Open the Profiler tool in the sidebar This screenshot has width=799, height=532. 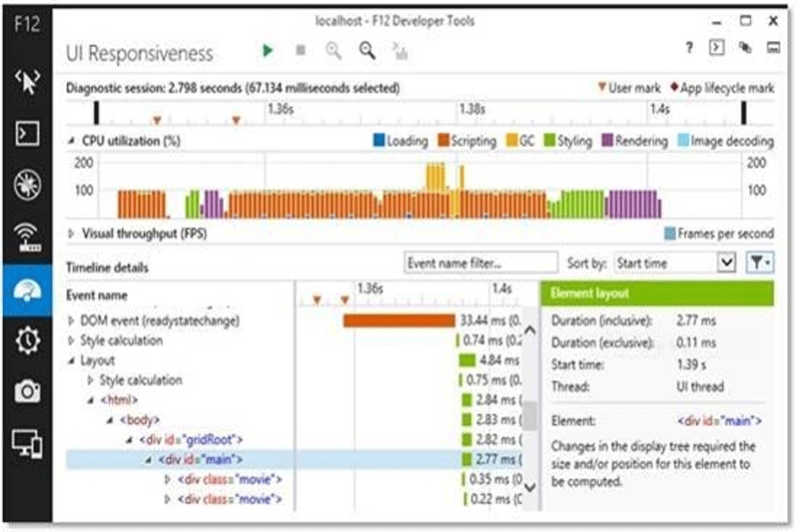(26, 340)
